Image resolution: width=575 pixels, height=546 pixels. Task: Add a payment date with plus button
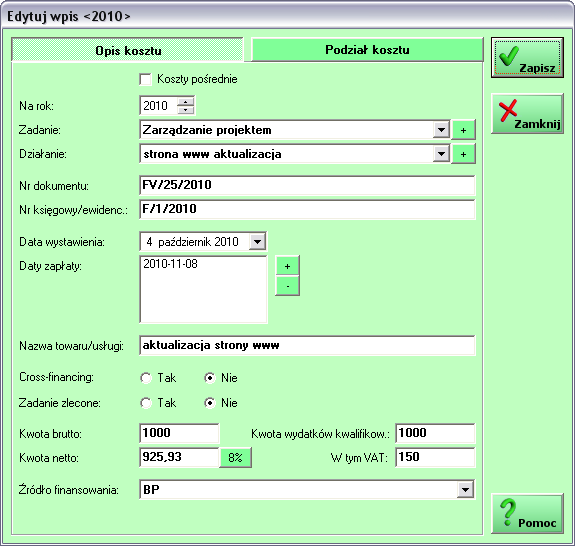pyautogui.click(x=287, y=266)
